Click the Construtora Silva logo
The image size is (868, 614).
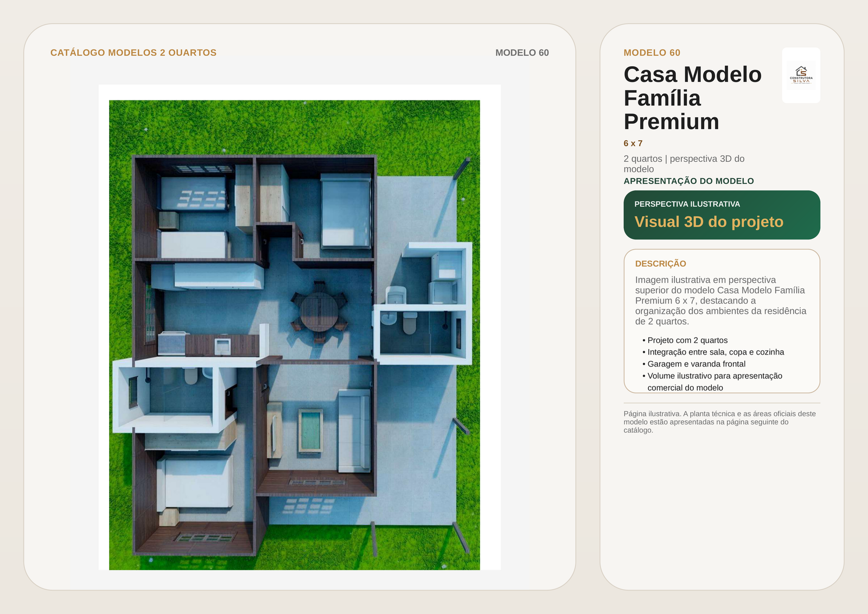[801, 75]
